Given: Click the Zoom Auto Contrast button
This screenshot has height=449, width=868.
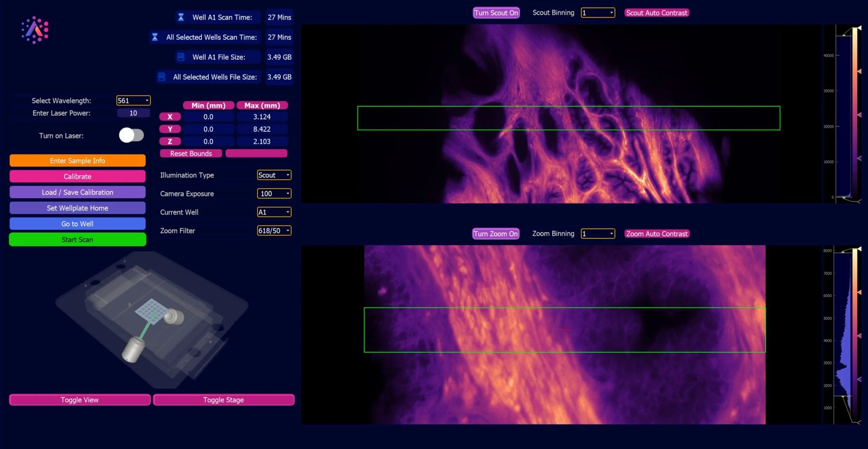Looking at the screenshot, I should (657, 234).
